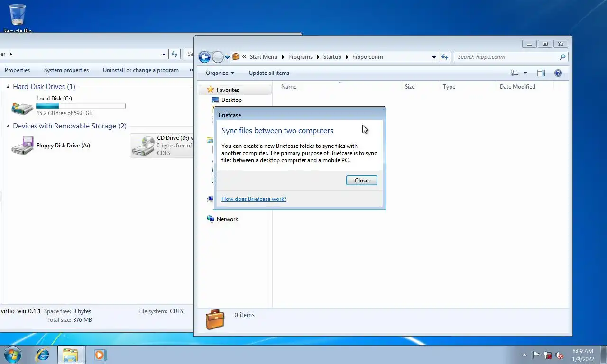The width and height of the screenshot is (607, 364).
Task: Close the Briefcase dialog with Close button
Action: pyautogui.click(x=361, y=180)
